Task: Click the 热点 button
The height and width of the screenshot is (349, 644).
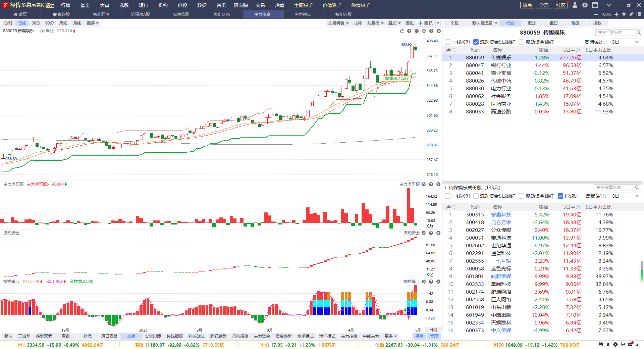Action: (x=527, y=5)
